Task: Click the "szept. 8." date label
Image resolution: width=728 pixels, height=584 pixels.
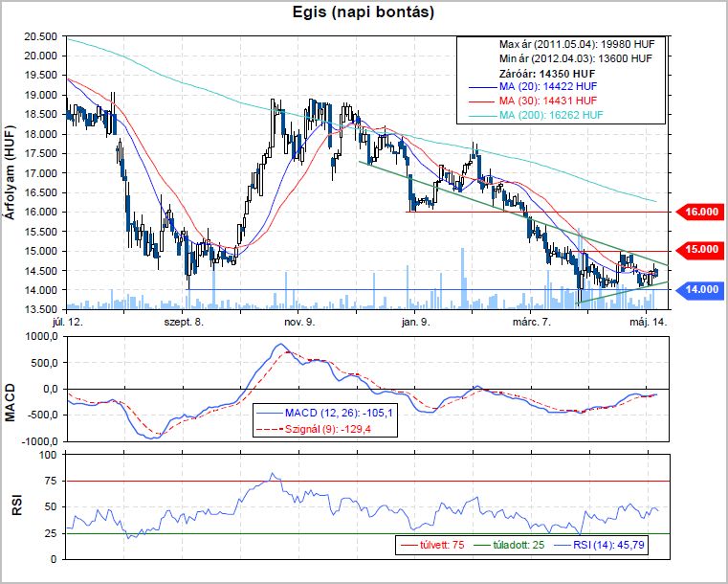Action: [184, 322]
